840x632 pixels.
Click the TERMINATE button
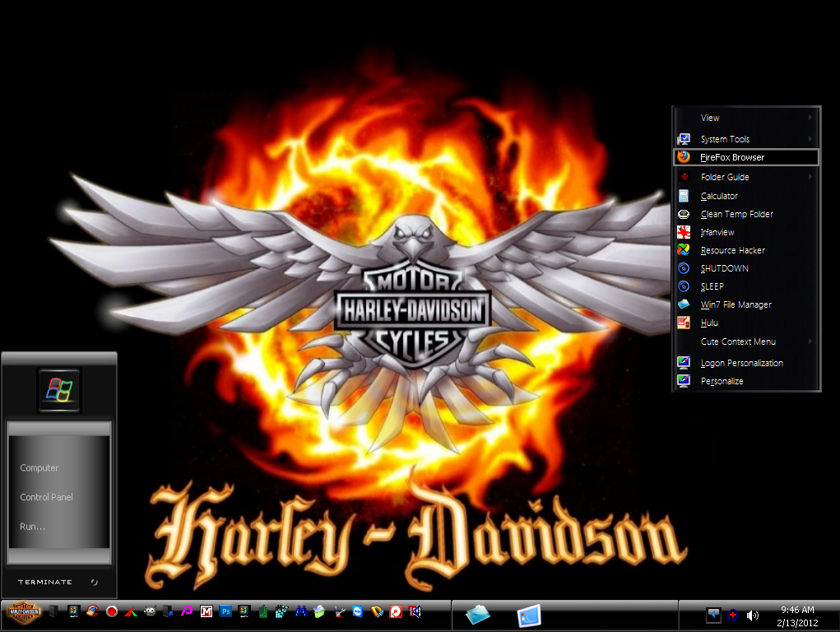pos(45,582)
